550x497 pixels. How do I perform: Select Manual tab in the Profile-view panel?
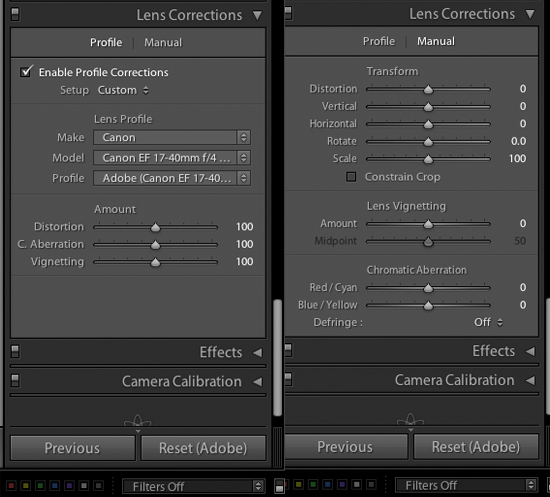point(163,42)
